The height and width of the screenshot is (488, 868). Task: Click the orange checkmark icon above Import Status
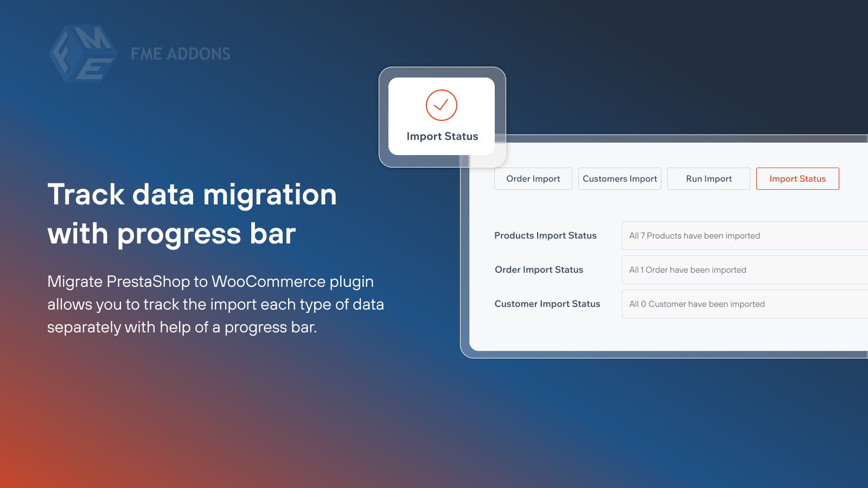tap(441, 106)
